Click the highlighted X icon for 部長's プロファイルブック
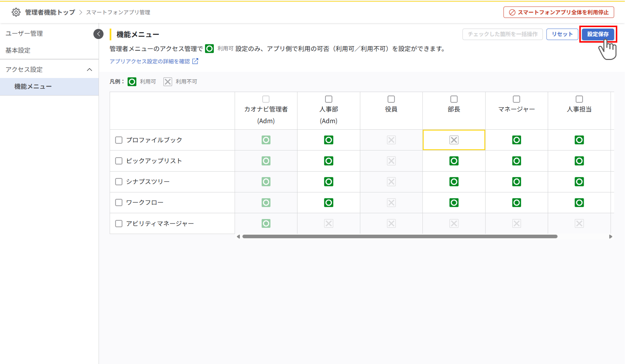 point(454,140)
